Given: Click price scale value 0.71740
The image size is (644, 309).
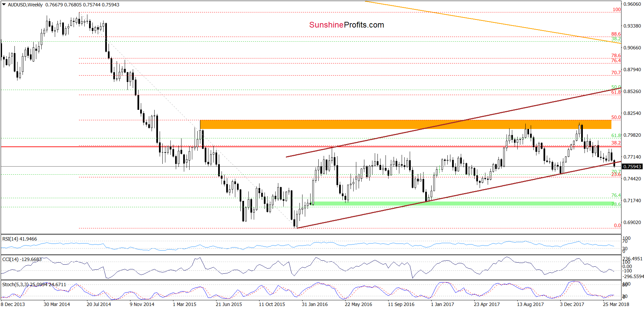Looking at the screenshot, I should click(632, 201).
